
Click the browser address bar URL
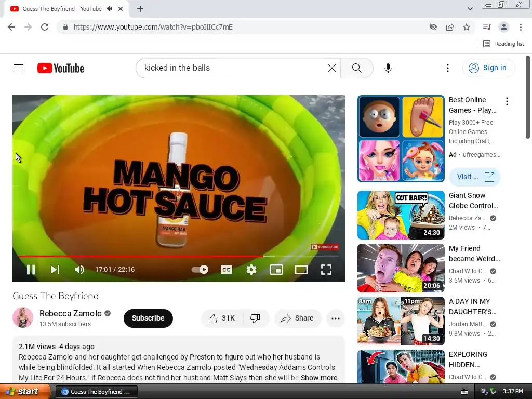153,27
